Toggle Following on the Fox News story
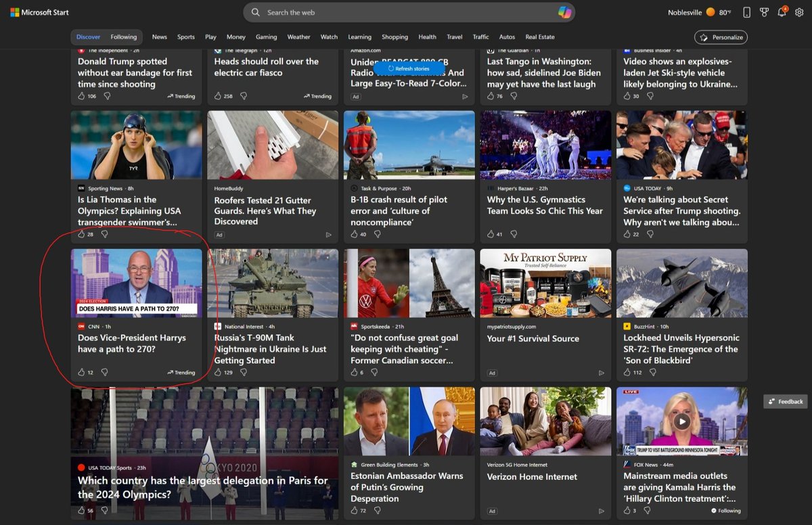 pyautogui.click(x=726, y=511)
